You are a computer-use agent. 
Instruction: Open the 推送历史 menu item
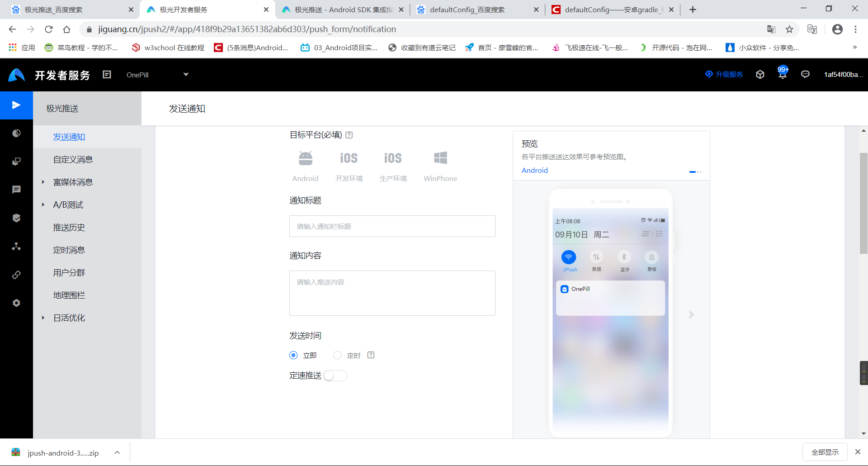[x=69, y=227]
